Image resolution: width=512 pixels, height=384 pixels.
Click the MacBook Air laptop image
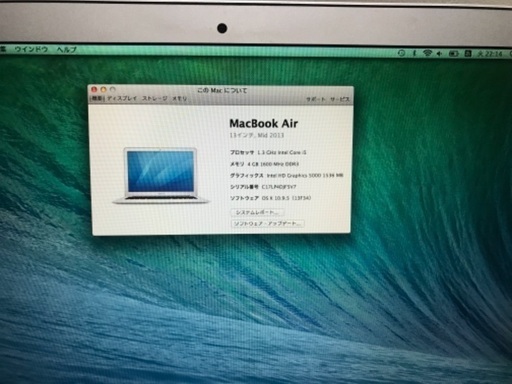point(161,175)
